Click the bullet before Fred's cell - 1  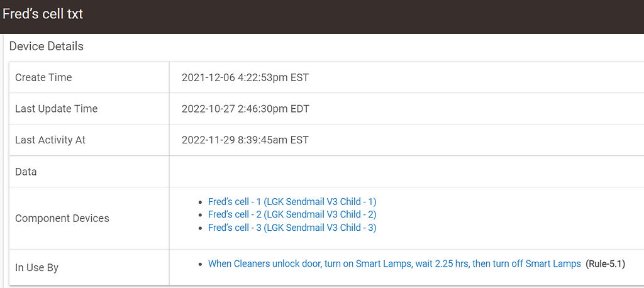click(x=201, y=202)
